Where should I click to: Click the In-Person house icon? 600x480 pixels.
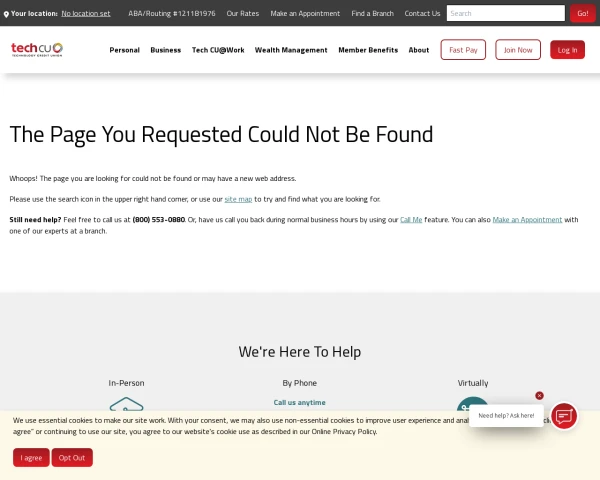126,404
